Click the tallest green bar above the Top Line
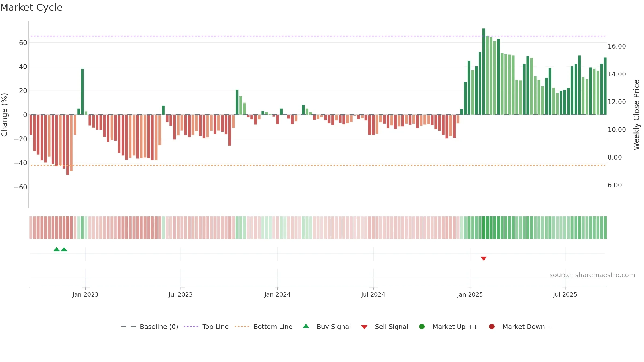 click(484, 72)
